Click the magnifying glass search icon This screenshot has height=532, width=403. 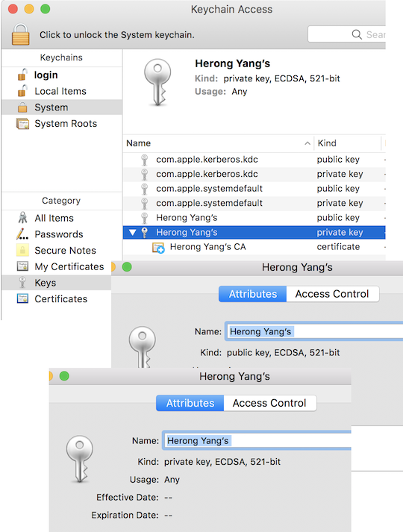point(357,34)
